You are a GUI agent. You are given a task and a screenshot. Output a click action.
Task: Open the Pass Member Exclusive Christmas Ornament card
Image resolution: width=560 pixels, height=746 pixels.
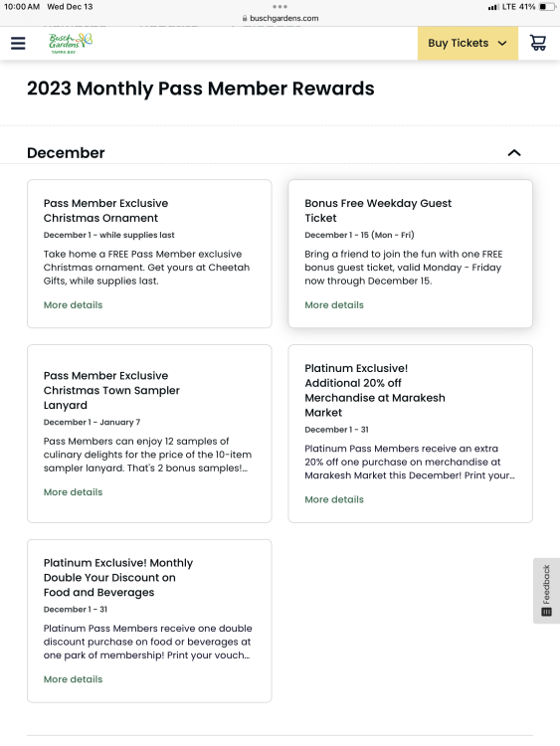pyautogui.click(x=105, y=210)
